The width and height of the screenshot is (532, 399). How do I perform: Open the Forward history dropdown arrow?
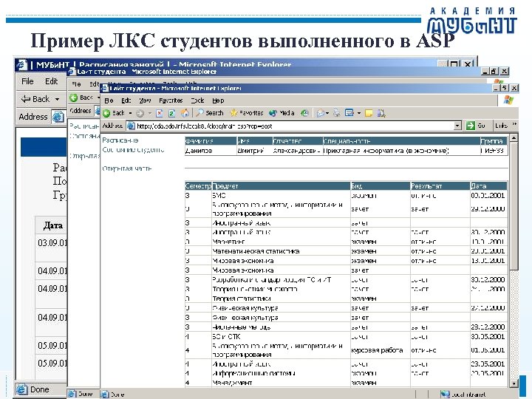click(x=149, y=113)
